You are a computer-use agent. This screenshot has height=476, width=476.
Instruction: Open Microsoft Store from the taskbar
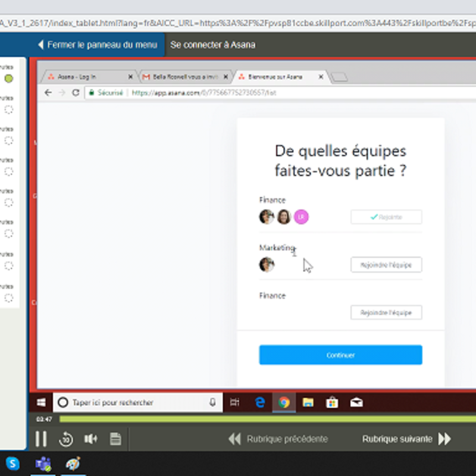point(332,403)
